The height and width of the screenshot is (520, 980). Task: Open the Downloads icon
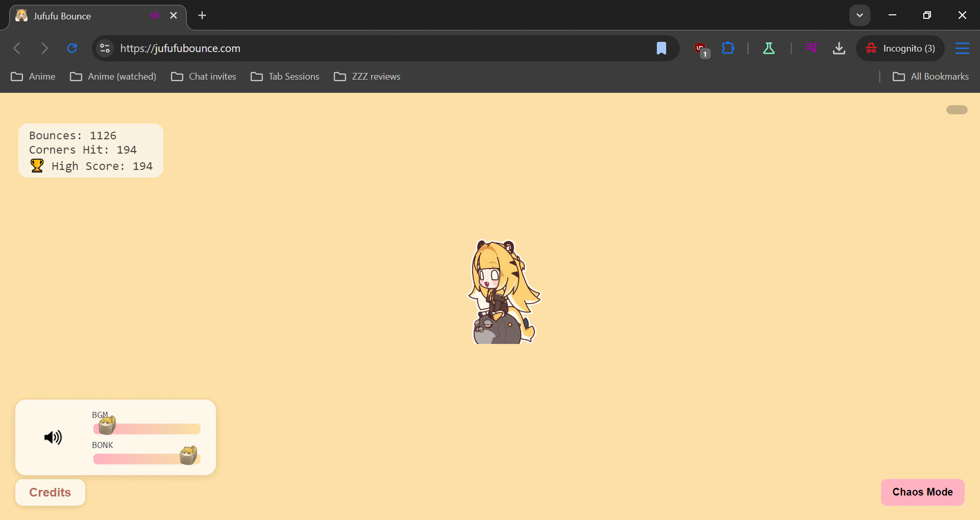coord(839,48)
